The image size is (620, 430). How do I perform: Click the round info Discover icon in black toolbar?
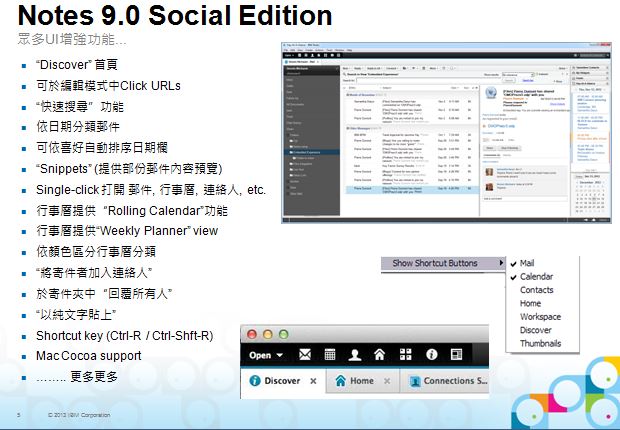coord(431,354)
